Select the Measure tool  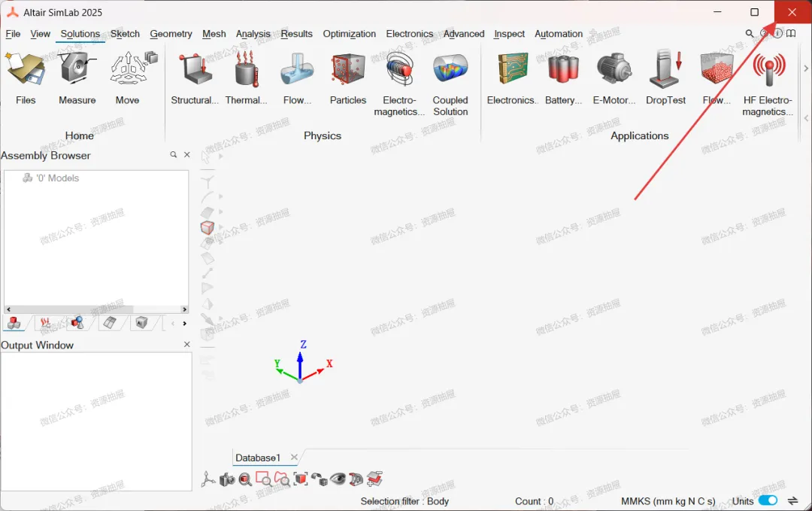(77, 78)
